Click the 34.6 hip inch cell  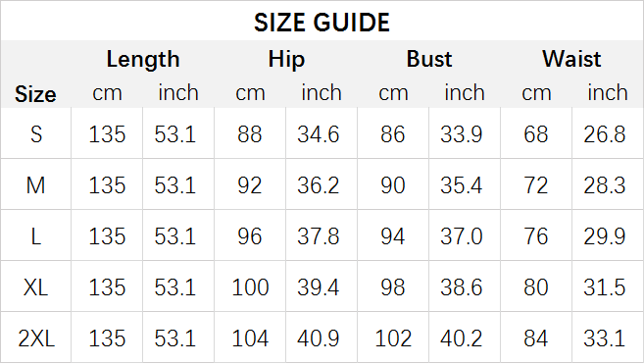point(319,134)
